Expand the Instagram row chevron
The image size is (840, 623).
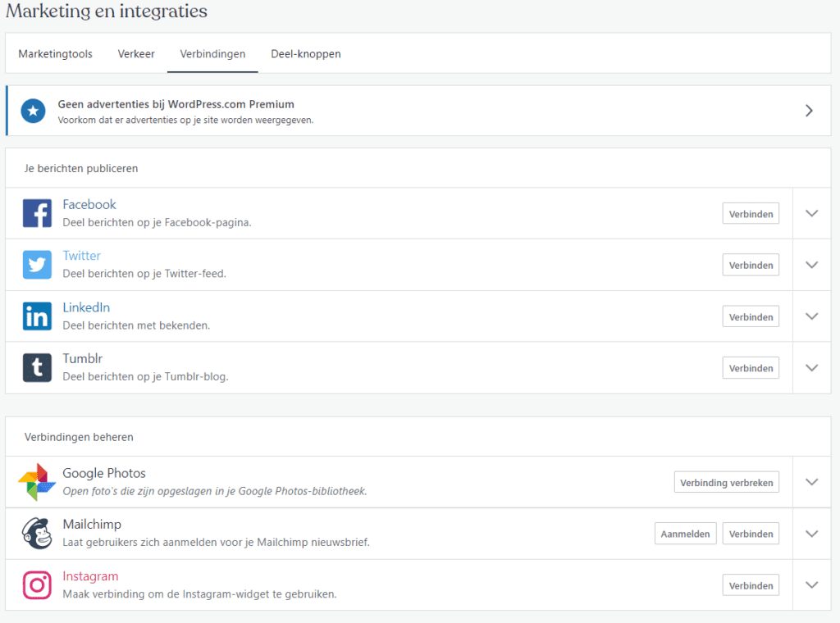tap(811, 584)
